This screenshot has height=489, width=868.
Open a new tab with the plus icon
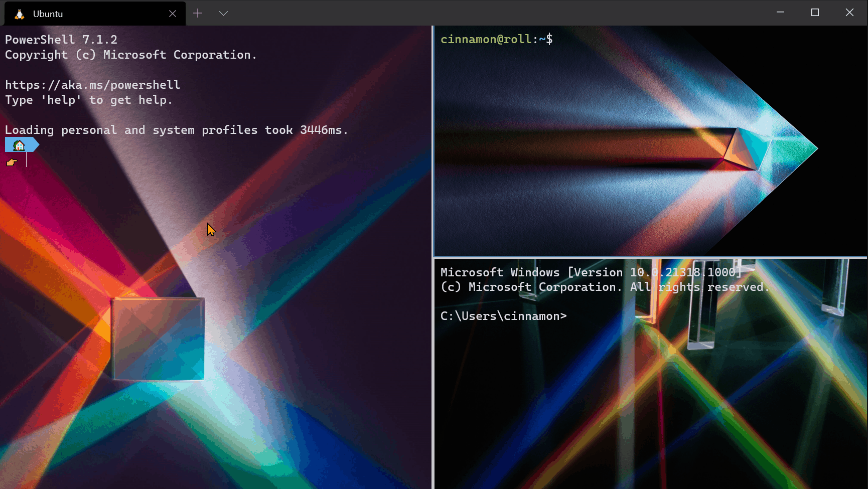[198, 13]
